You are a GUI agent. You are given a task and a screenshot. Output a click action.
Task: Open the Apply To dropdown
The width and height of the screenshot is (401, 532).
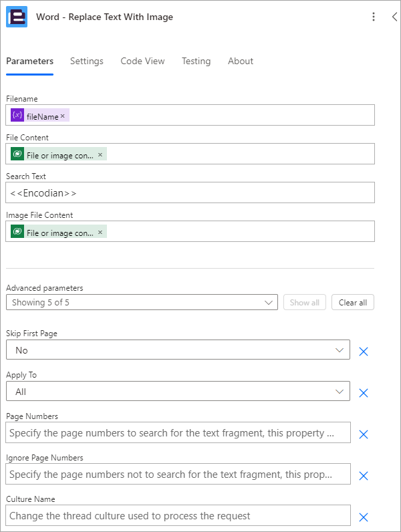click(x=178, y=391)
